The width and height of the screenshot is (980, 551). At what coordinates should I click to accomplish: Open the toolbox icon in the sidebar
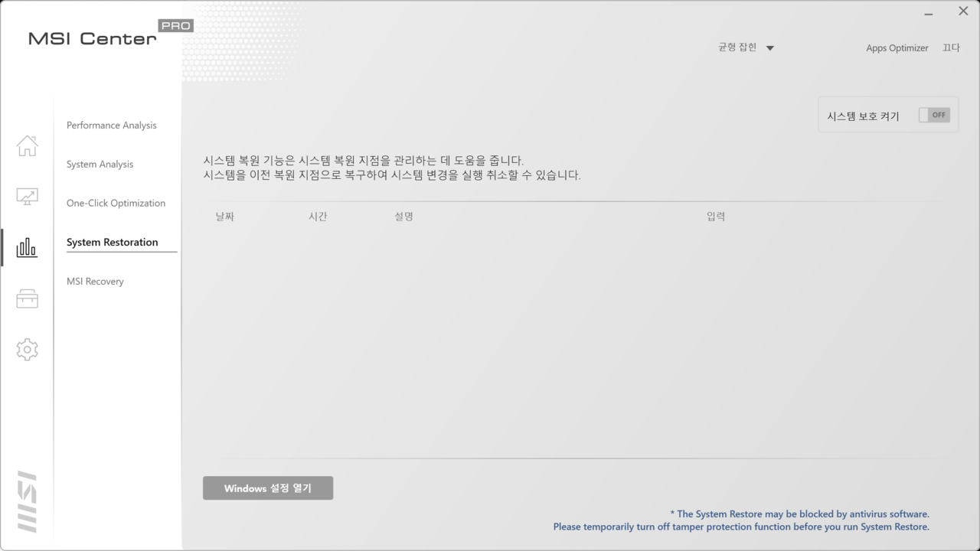[x=27, y=298]
